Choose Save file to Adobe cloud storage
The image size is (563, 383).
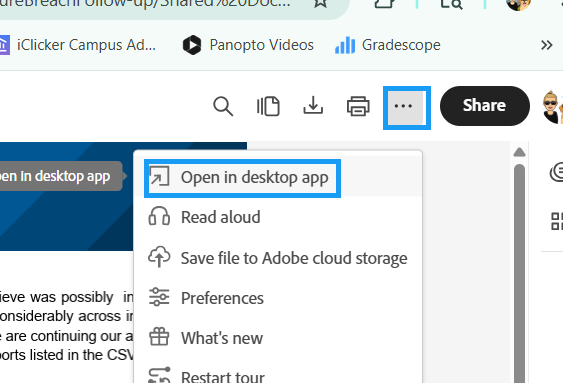tap(278, 258)
